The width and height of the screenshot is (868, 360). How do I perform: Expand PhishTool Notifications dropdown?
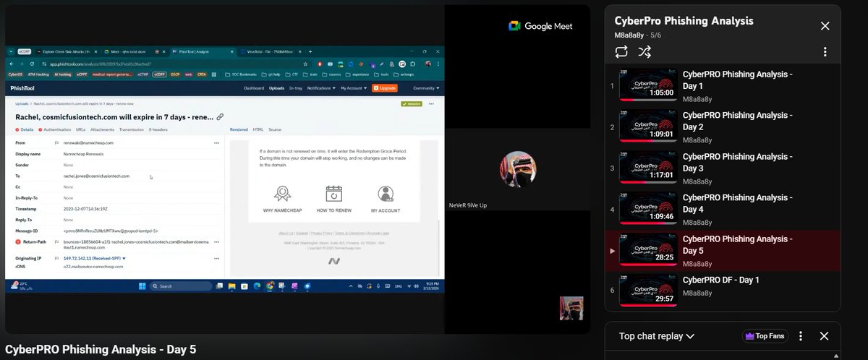click(320, 87)
